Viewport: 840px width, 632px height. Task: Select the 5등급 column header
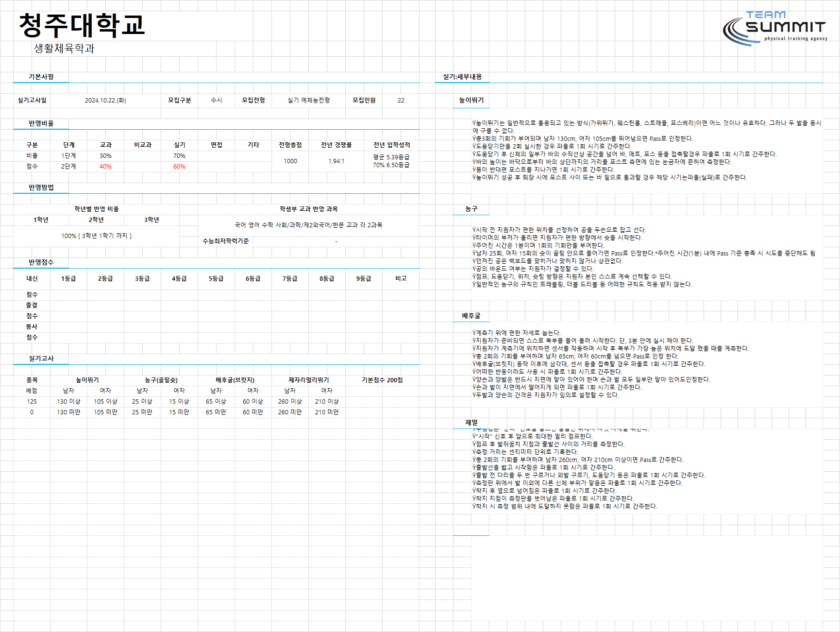pos(216,278)
